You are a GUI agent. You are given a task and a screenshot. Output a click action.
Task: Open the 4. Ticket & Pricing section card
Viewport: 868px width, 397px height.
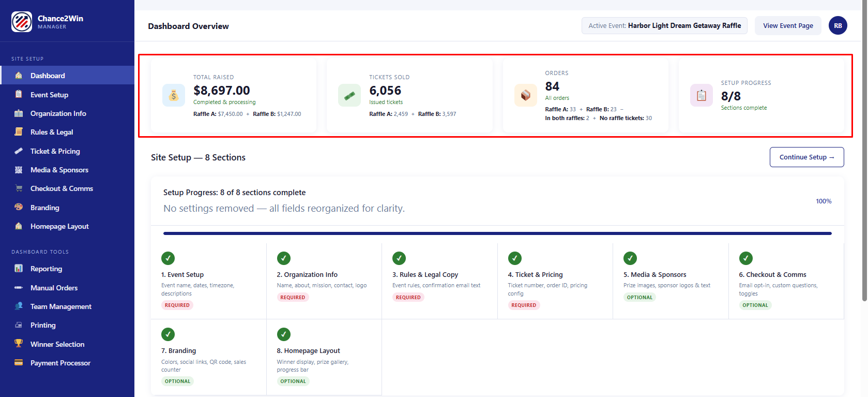coord(555,281)
